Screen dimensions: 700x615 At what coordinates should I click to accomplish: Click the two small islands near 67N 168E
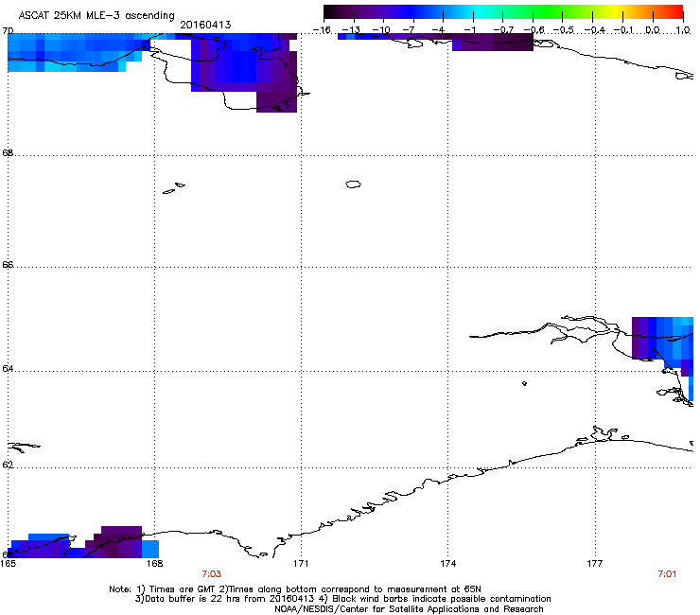[x=174, y=188]
